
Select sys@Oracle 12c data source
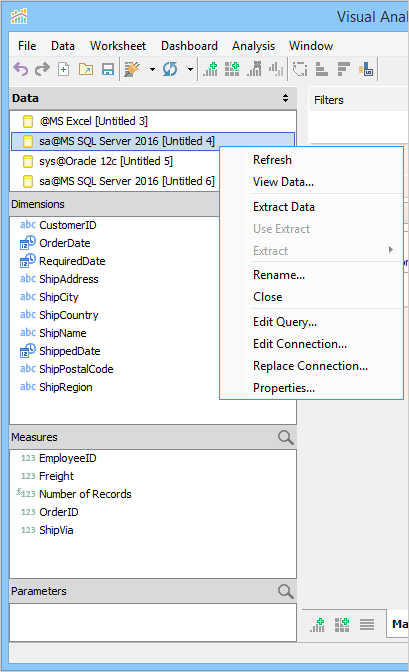click(106, 161)
